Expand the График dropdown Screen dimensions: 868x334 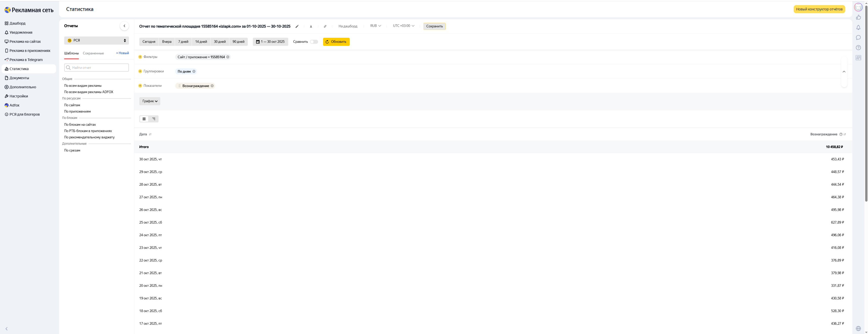[150, 101]
